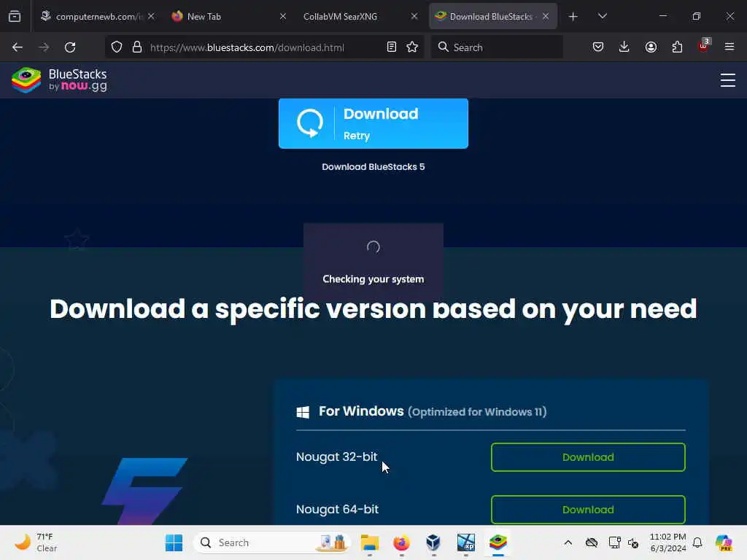The image size is (747, 560).
Task: Open the tracking protection shield
Action: [x=117, y=47]
